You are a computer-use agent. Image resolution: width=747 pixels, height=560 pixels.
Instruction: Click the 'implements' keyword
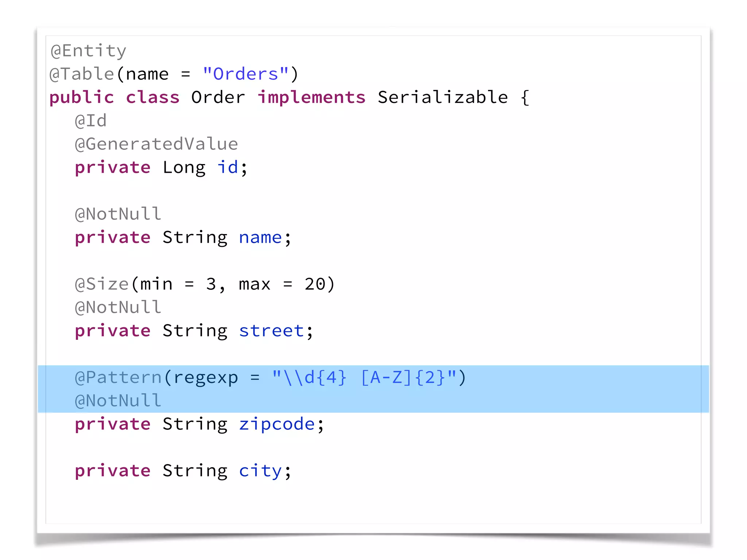pyautogui.click(x=311, y=98)
